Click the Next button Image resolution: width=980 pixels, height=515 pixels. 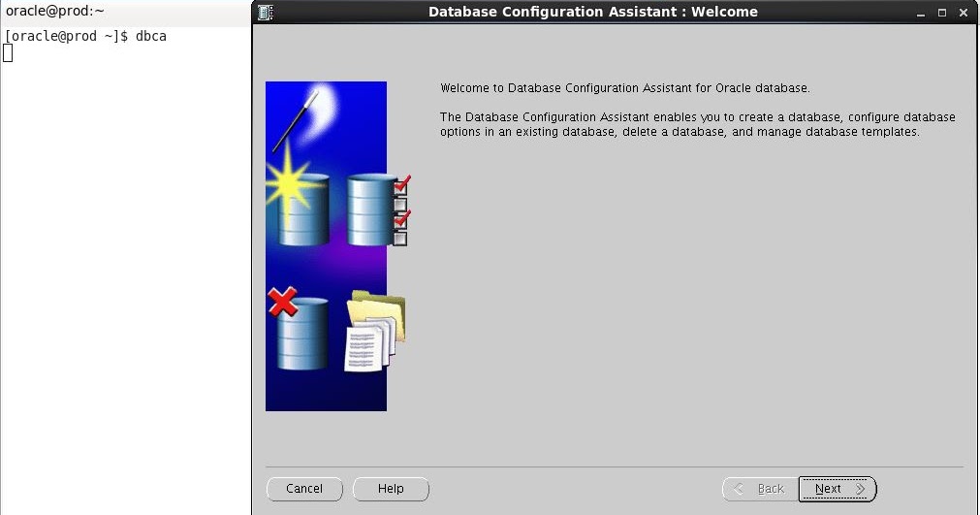(x=838, y=489)
